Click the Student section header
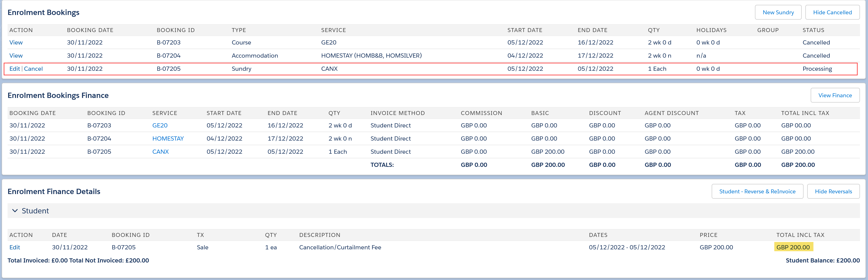The image size is (868, 280). click(x=35, y=211)
